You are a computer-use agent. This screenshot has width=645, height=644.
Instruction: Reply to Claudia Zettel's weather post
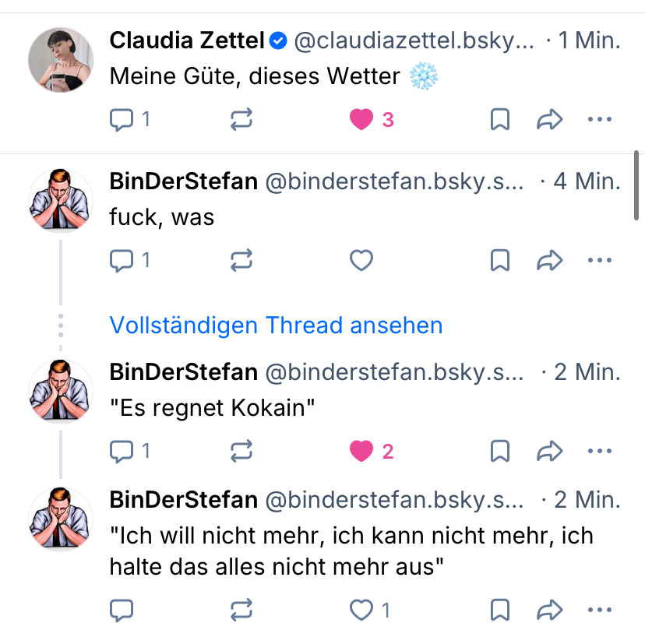click(122, 119)
